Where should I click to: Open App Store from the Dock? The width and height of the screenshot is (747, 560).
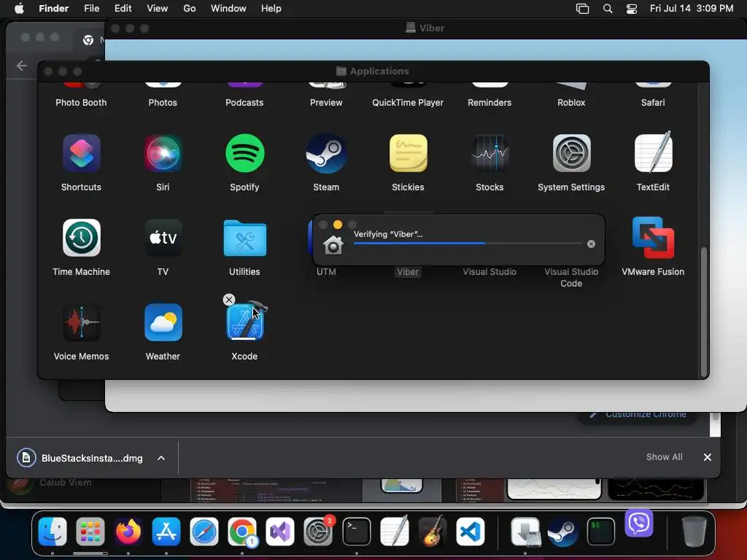coord(166,532)
